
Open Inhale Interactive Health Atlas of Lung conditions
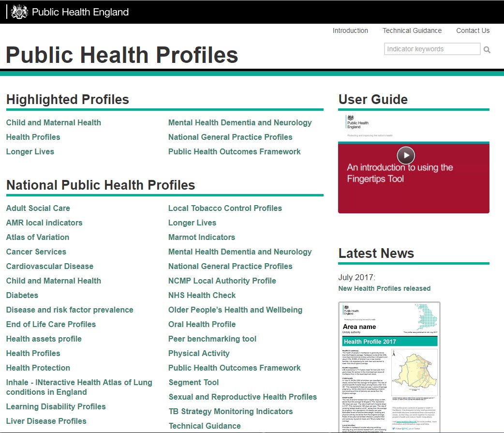(79, 387)
